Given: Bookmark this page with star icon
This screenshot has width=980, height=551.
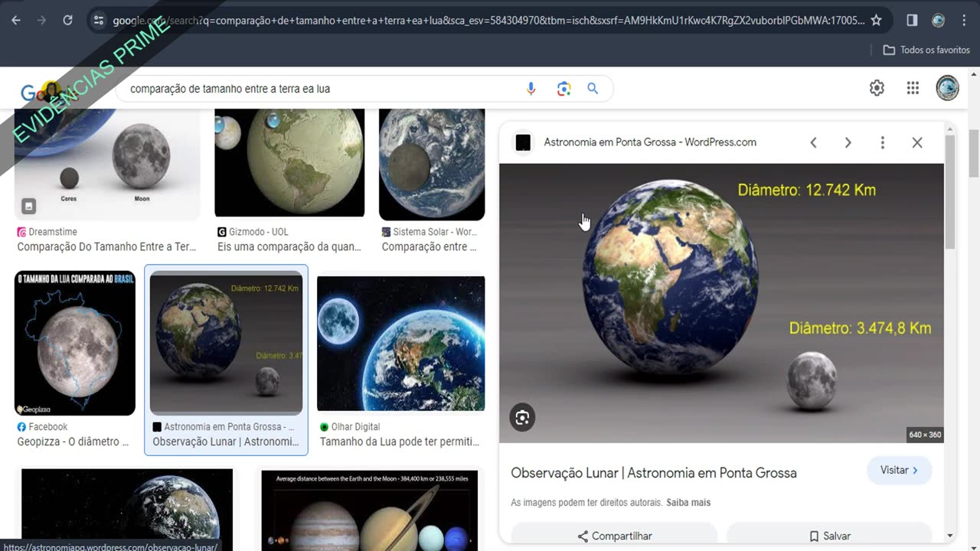Looking at the screenshot, I should pyautogui.click(x=877, y=21).
